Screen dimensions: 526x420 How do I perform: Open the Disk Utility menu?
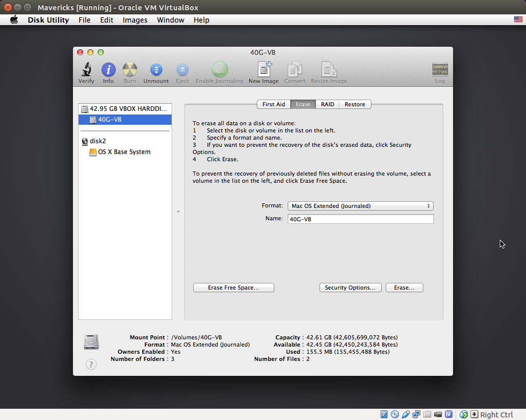click(x=48, y=20)
